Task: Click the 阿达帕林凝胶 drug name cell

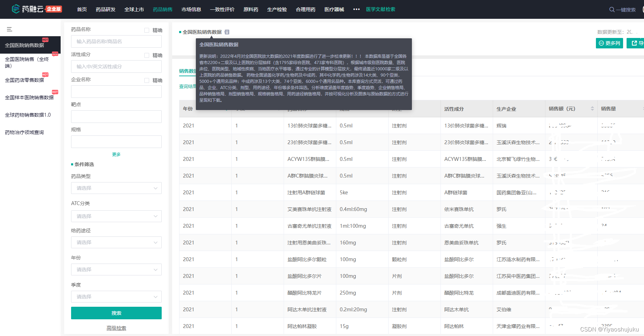Action: point(302,326)
